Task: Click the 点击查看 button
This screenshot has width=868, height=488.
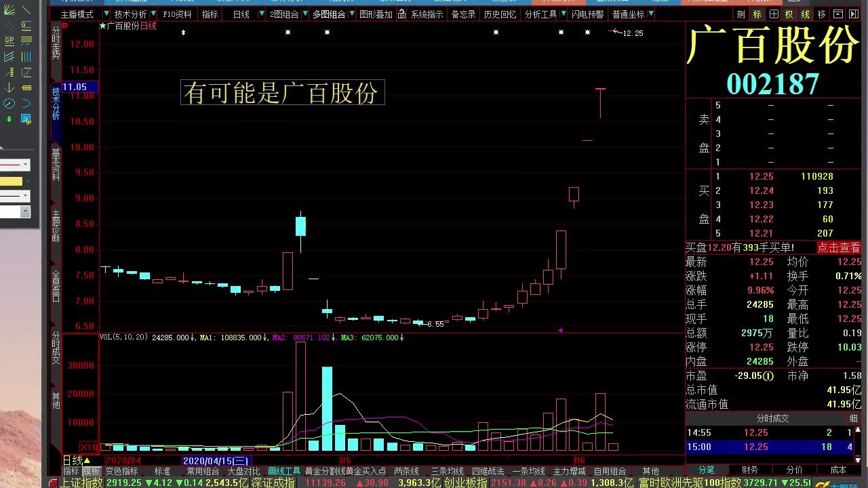Action: click(x=839, y=247)
